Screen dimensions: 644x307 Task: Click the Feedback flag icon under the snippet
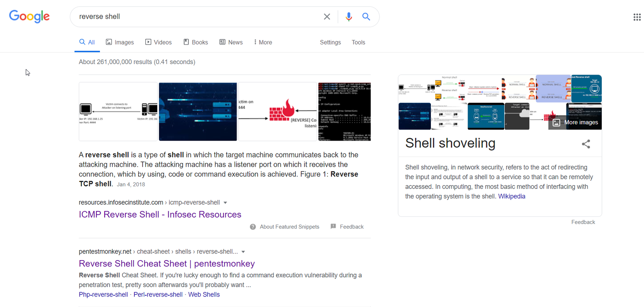333,227
